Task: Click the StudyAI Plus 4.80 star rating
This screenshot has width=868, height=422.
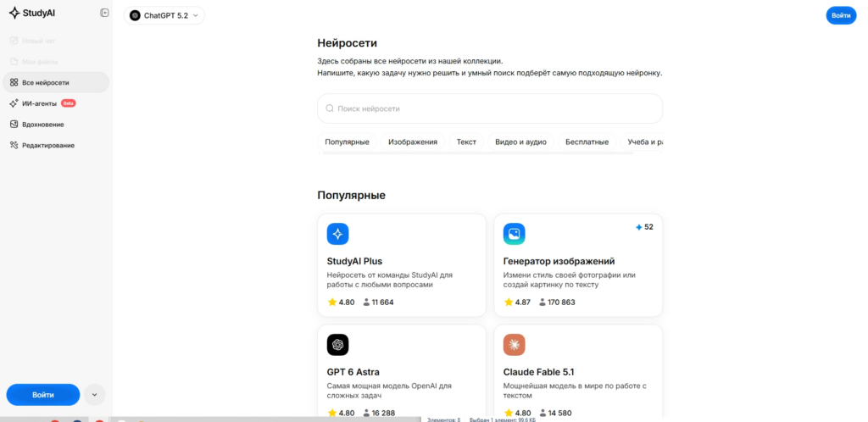Action: point(341,303)
